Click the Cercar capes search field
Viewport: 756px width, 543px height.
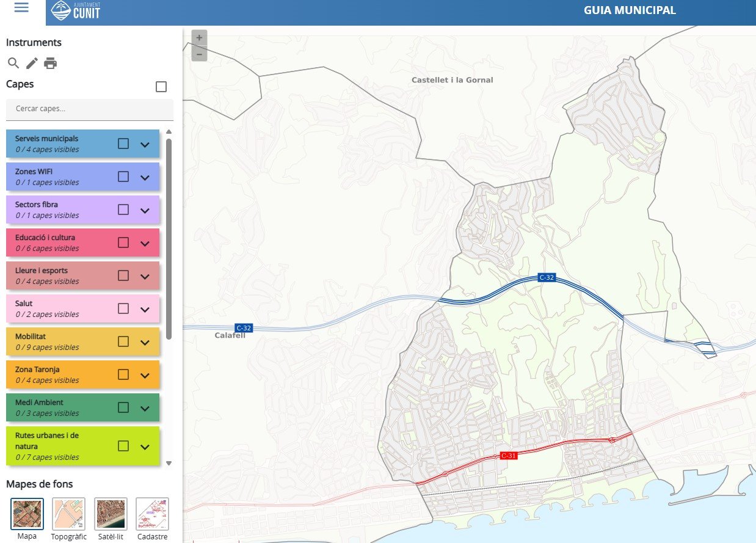90,109
